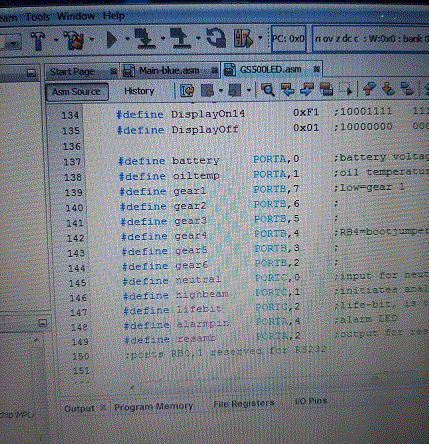Click the word lifebit on line 147
429x444 pixels.
(x=199, y=309)
